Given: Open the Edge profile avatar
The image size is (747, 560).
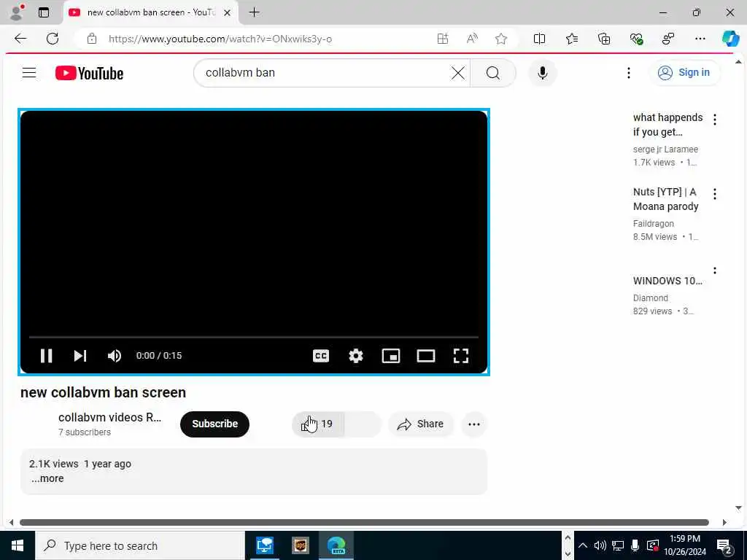Looking at the screenshot, I should pos(18,12).
